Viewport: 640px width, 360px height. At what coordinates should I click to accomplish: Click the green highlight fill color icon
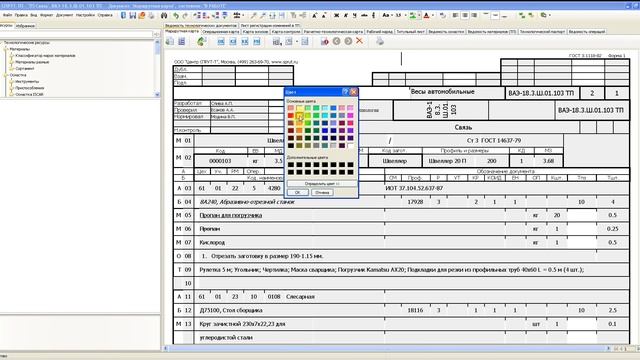click(x=413, y=16)
